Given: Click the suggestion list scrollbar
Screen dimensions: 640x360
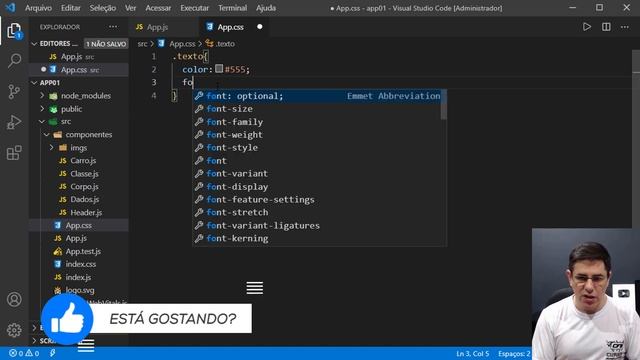Looking at the screenshot, I should pos(443,105).
